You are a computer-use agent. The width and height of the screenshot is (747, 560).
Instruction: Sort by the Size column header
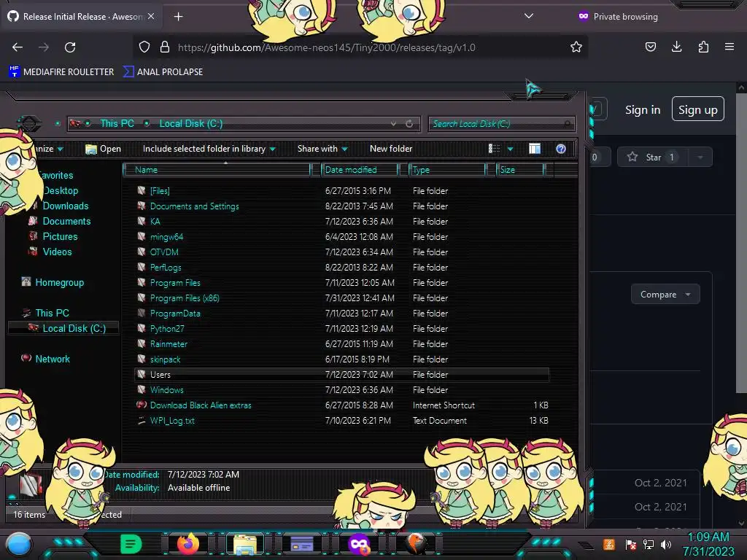tap(521, 169)
